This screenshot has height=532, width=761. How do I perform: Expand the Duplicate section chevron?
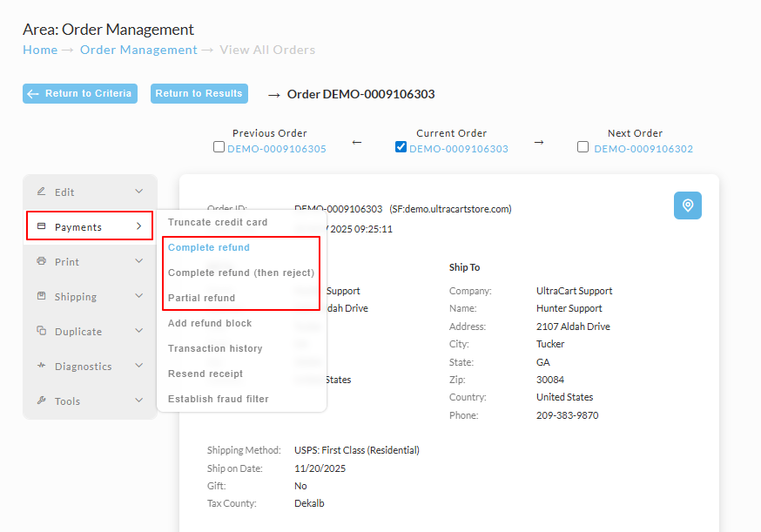[x=138, y=331]
